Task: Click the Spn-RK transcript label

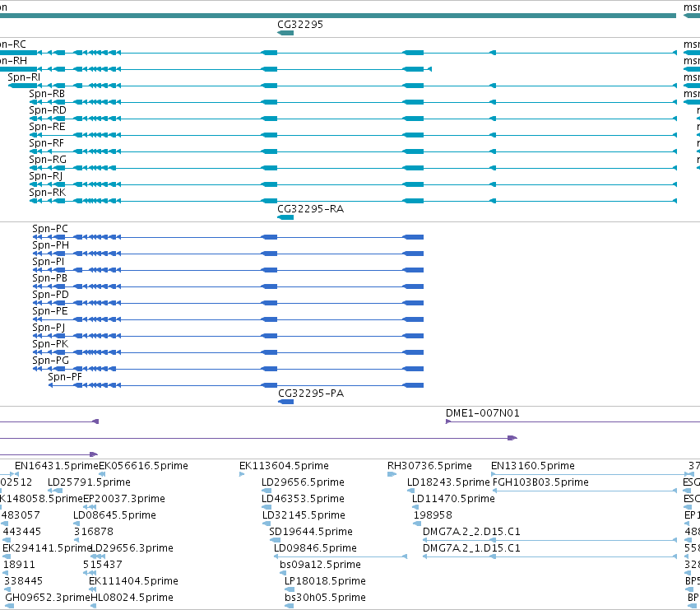Action: tap(48, 193)
